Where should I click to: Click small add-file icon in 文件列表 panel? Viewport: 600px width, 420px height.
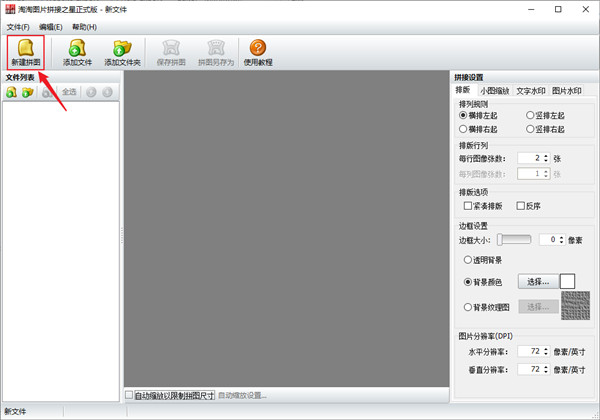click(x=11, y=93)
